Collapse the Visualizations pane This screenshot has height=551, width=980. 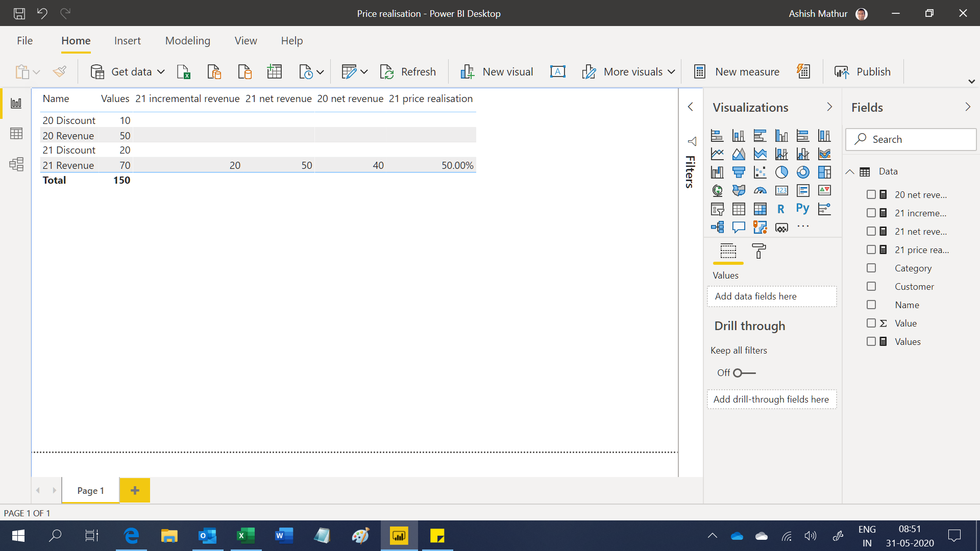[x=829, y=107]
